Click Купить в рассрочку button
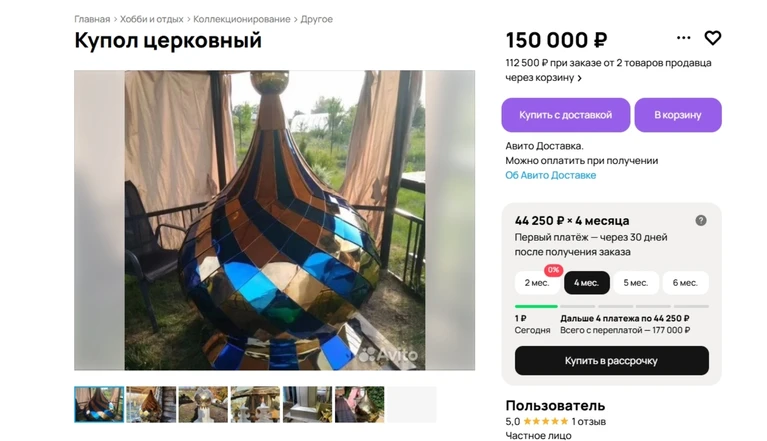 (611, 361)
